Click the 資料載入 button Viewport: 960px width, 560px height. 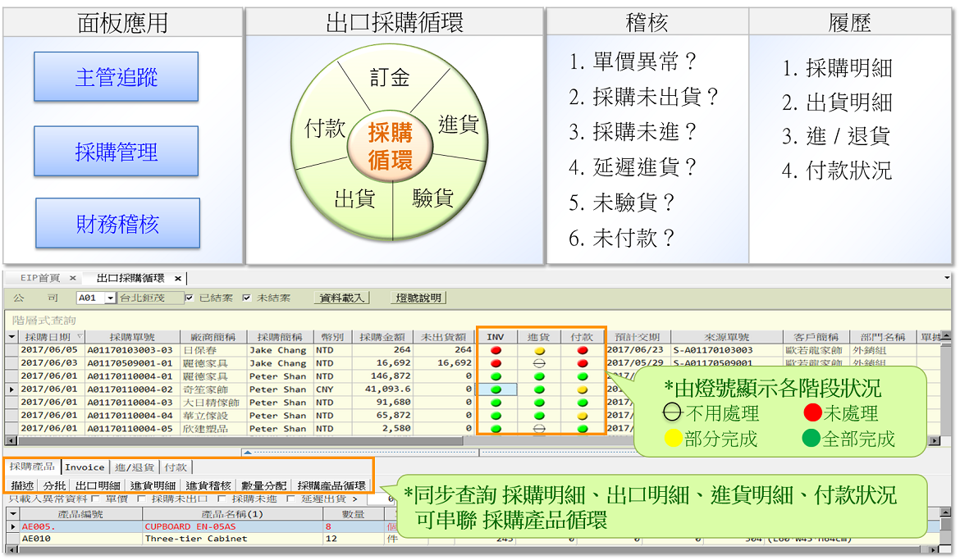pos(341,298)
